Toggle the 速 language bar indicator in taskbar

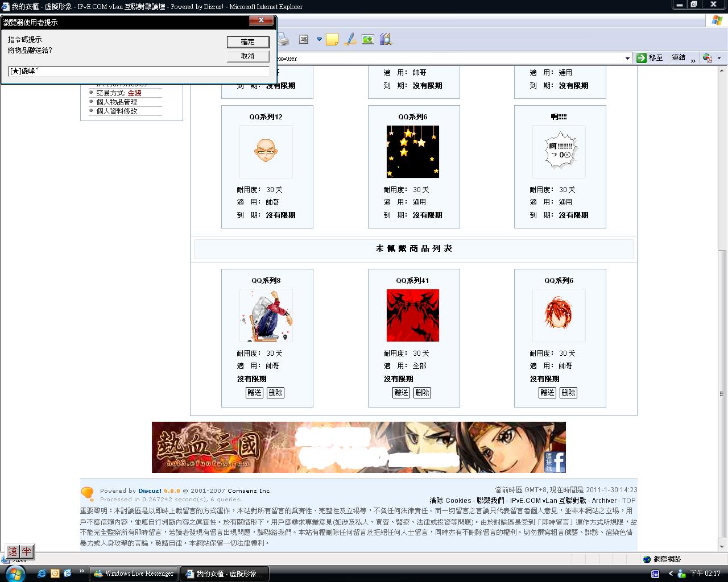click(x=655, y=574)
